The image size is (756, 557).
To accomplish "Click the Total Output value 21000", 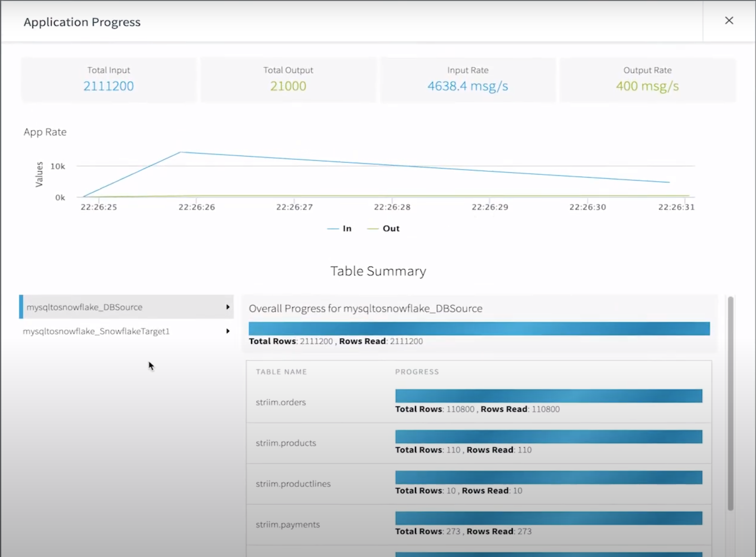I will (x=288, y=86).
